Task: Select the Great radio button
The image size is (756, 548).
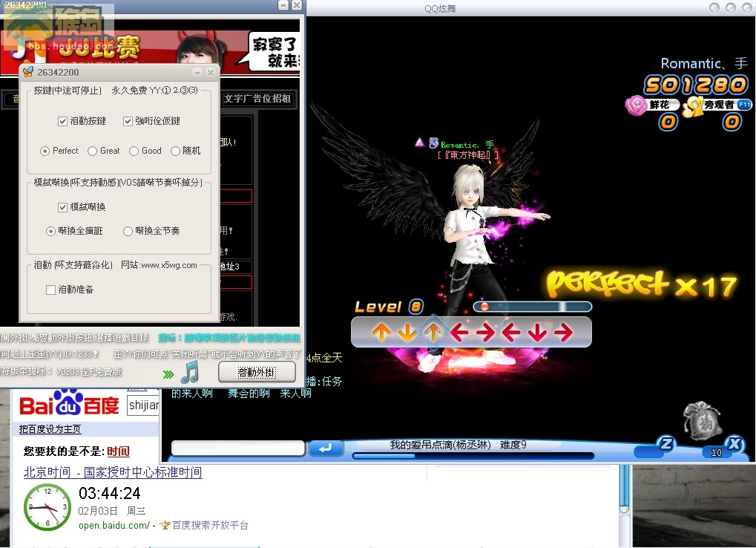Action: pos(93,151)
